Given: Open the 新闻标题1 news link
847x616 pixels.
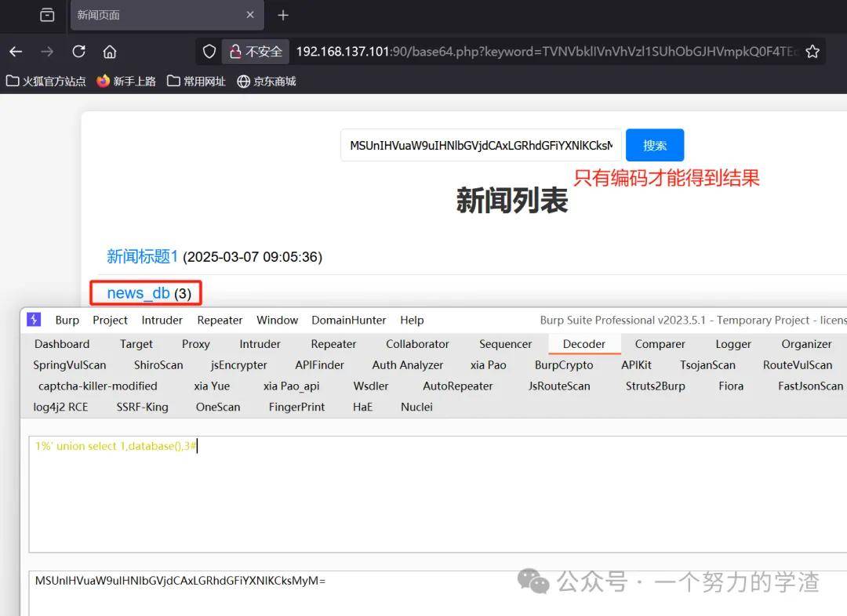Looking at the screenshot, I should coord(142,256).
